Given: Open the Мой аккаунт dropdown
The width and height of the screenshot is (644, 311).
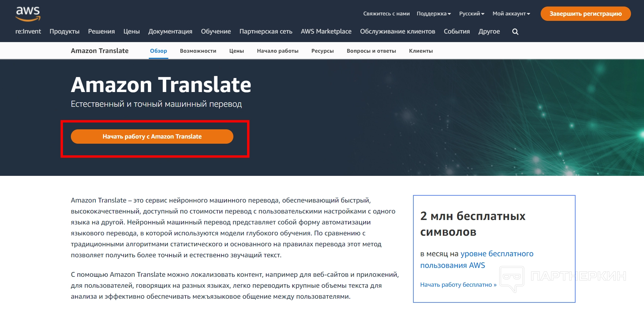Looking at the screenshot, I should [x=511, y=14].
